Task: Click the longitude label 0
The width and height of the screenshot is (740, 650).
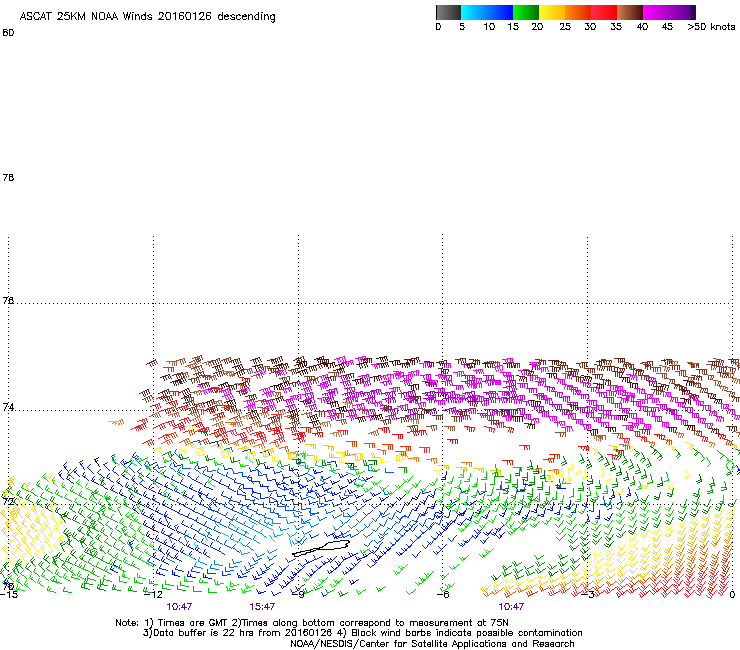Action: click(732, 595)
